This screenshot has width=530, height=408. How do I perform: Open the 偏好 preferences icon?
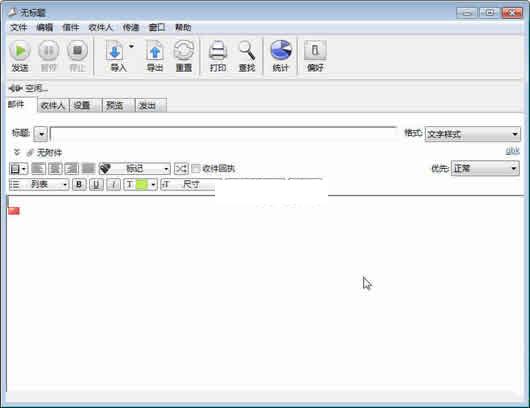pos(315,51)
